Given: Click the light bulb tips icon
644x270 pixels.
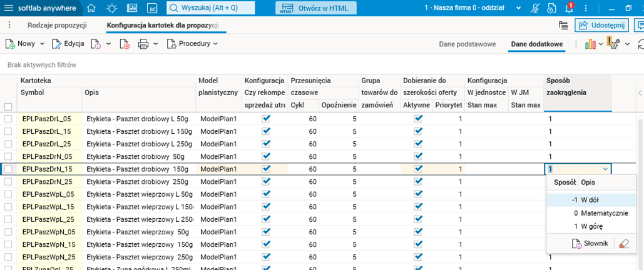Looking at the screenshot, I should (111, 8).
